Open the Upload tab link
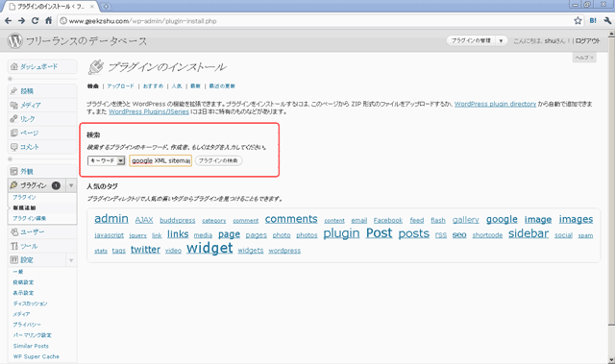 [120, 85]
